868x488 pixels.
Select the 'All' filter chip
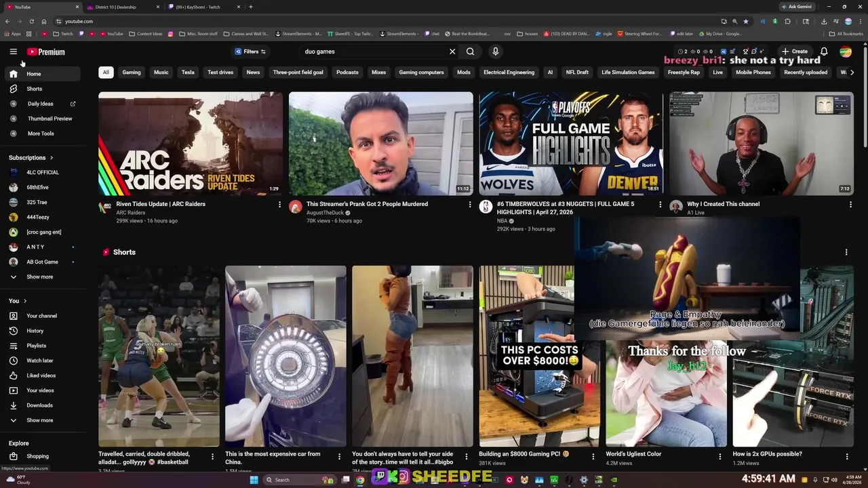pos(106,73)
